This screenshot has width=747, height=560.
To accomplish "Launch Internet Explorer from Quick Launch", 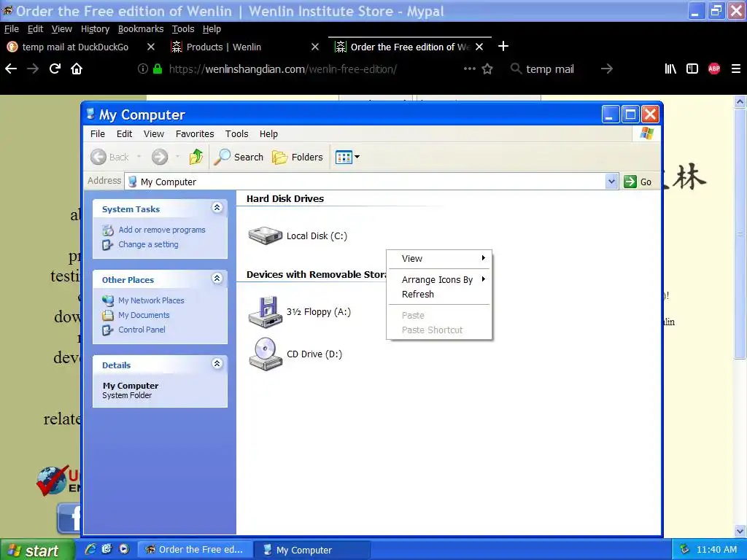I will tap(90, 549).
